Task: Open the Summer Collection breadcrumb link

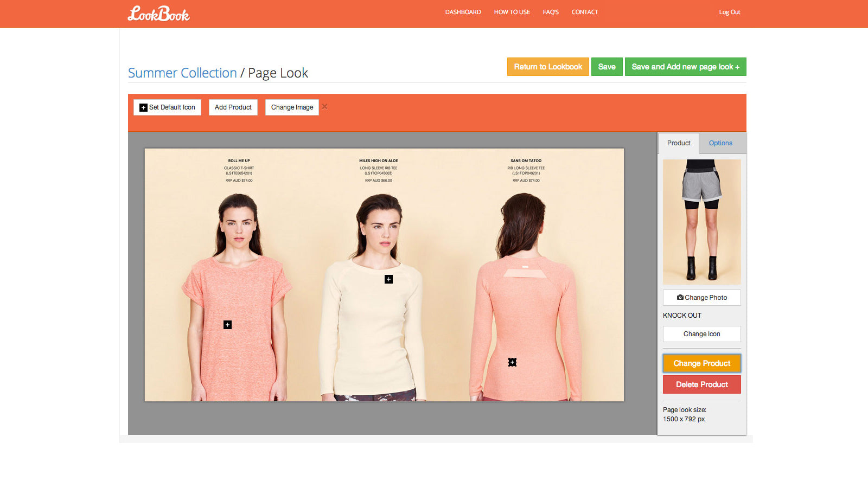Action: 182,73
